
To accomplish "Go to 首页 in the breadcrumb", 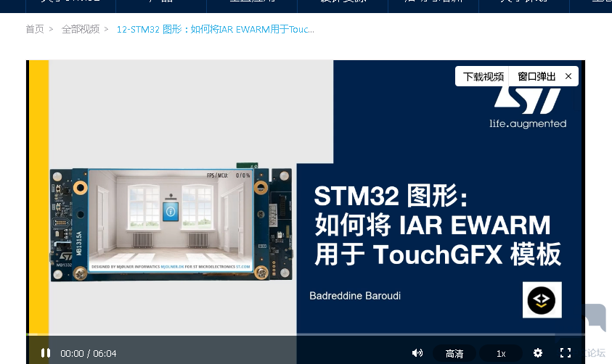I will pyautogui.click(x=35, y=29).
